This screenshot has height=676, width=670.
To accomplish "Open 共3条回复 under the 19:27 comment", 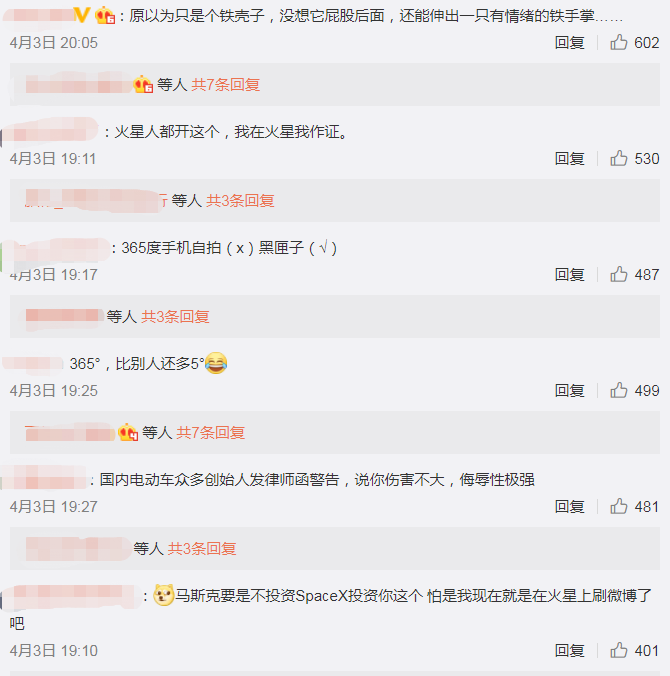I will click(202, 548).
